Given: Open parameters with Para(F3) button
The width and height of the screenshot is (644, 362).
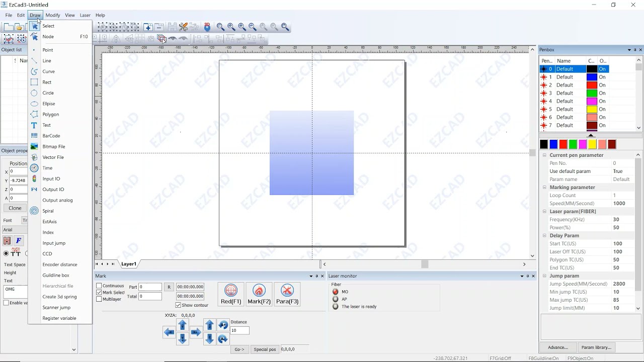Looking at the screenshot, I should coord(287,294).
